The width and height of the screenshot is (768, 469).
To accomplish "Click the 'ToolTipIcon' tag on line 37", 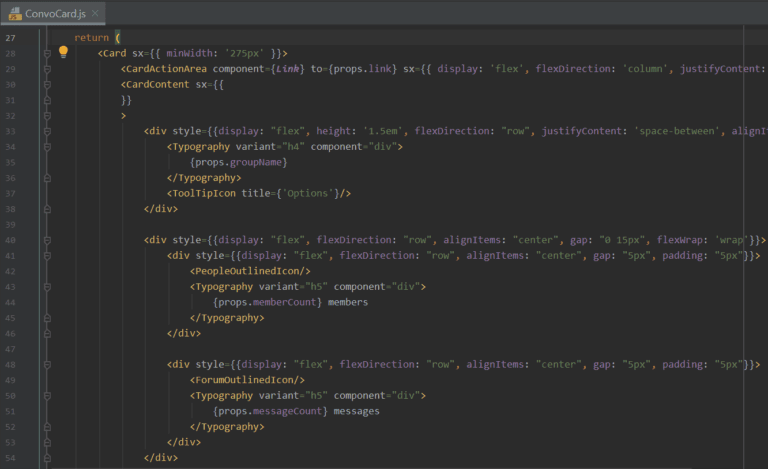I will [x=204, y=193].
